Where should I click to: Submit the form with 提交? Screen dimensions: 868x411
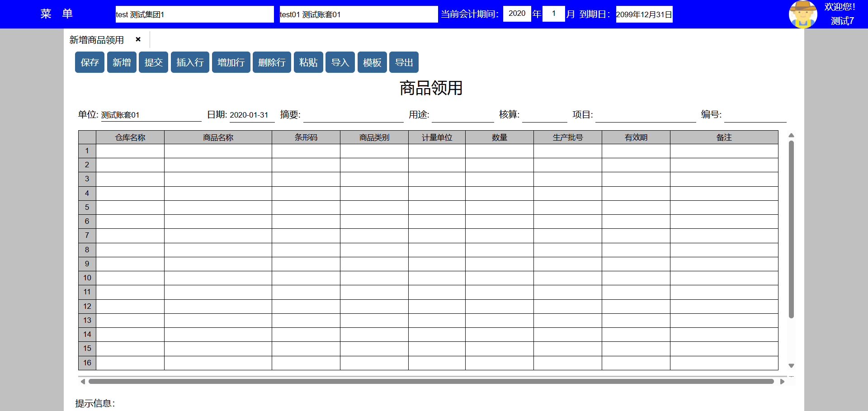point(153,62)
